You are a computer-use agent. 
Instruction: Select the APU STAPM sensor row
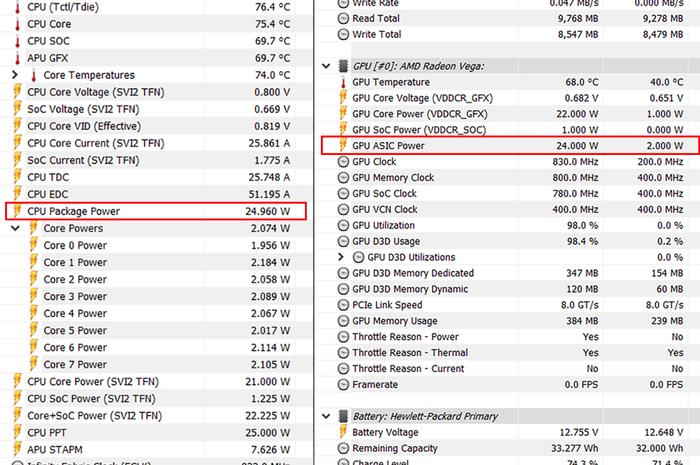(156, 449)
